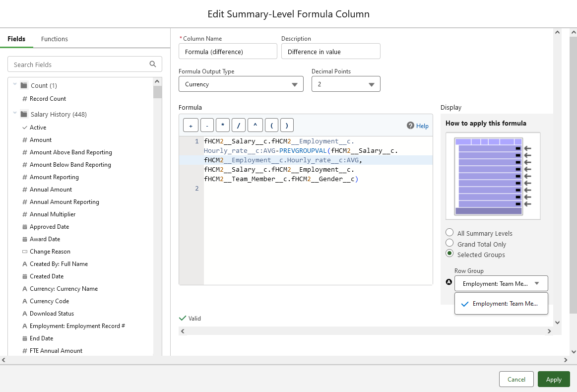
Task: Click the Column Name input field
Action: point(228,52)
